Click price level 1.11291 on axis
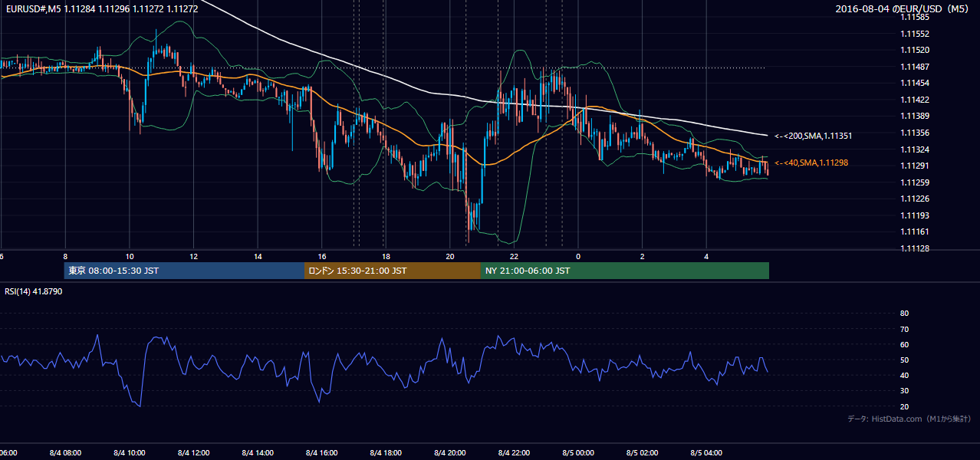 (914, 166)
